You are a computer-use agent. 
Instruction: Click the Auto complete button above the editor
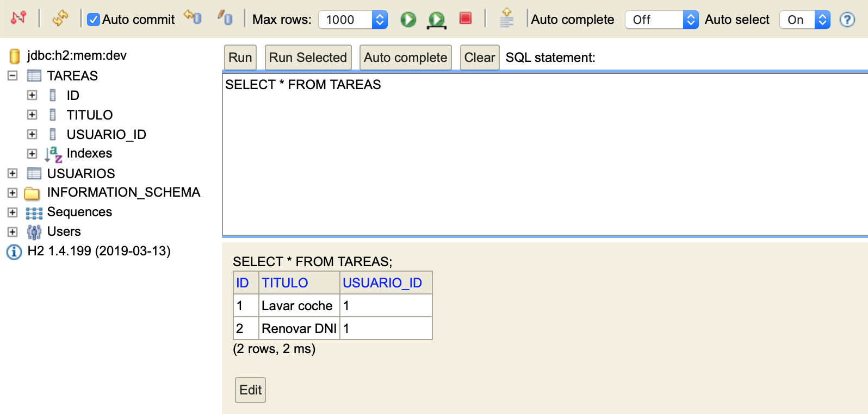point(406,58)
